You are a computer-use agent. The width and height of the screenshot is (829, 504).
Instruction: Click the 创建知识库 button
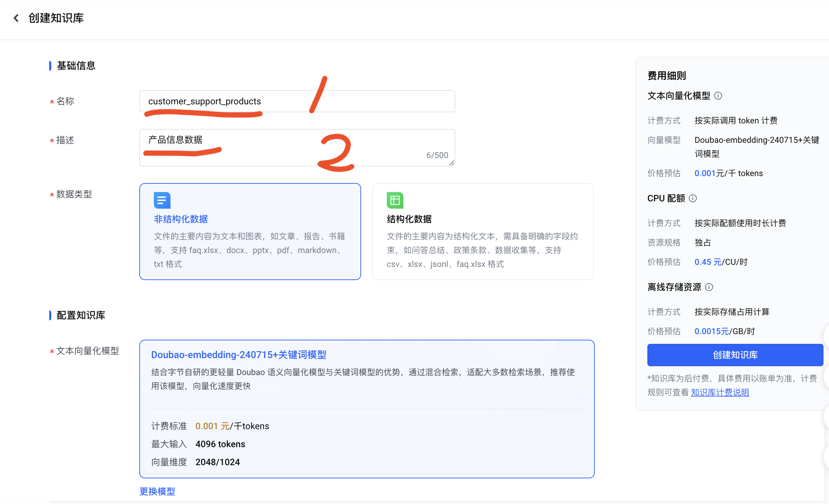click(x=735, y=355)
